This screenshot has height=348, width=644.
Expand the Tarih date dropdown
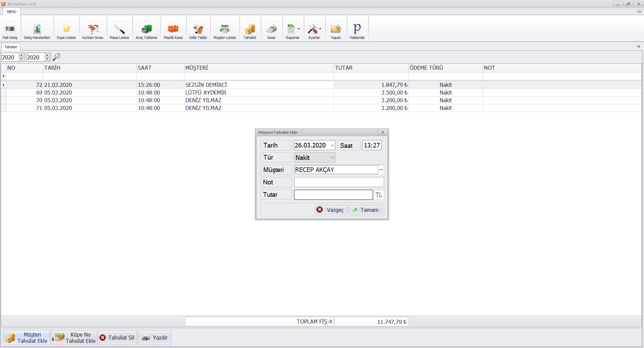(332, 146)
